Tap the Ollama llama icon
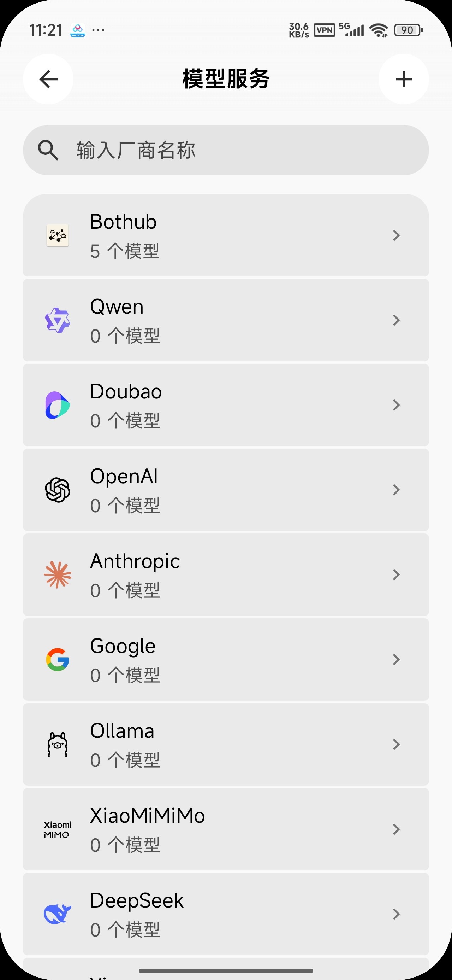 click(x=58, y=745)
